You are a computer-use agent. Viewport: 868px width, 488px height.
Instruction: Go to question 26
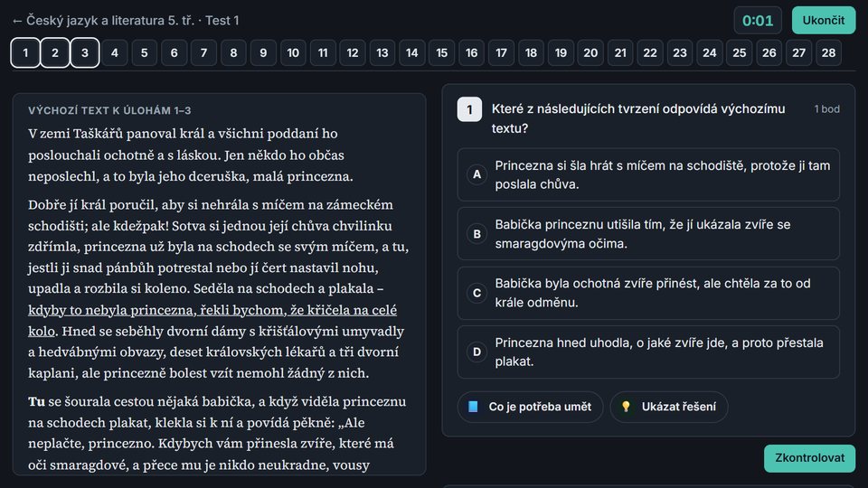pyautogui.click(x=769, y=53)
